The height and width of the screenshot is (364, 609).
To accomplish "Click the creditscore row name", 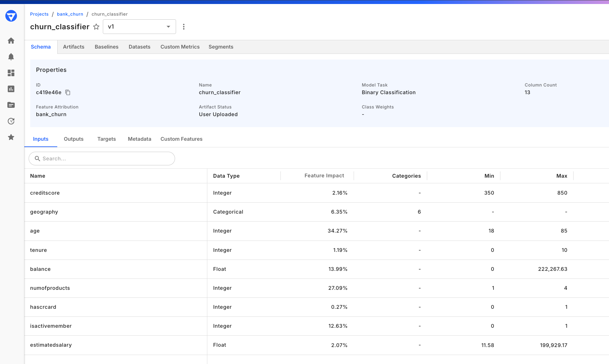I will [x=45, y=193].
